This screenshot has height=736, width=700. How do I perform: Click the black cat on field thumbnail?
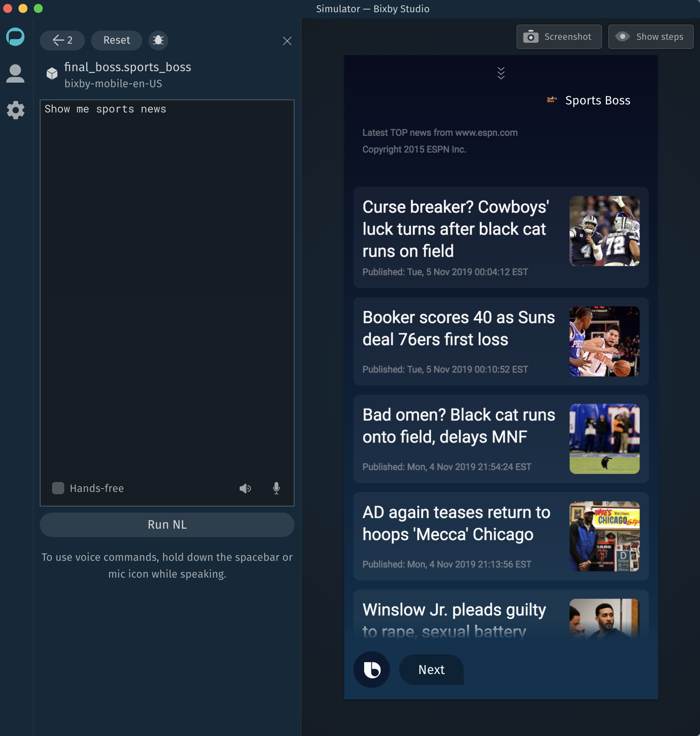click(604, 439)
